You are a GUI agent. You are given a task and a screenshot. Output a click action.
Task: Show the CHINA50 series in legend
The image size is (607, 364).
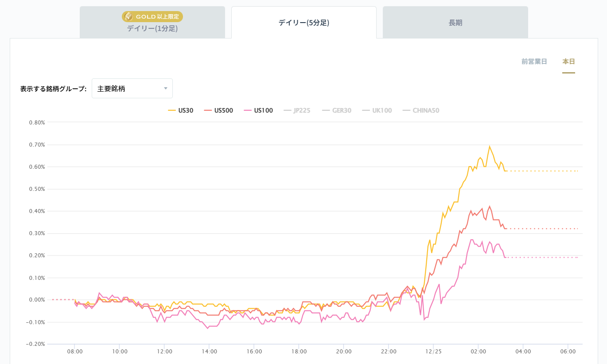(x=421, y=110)
